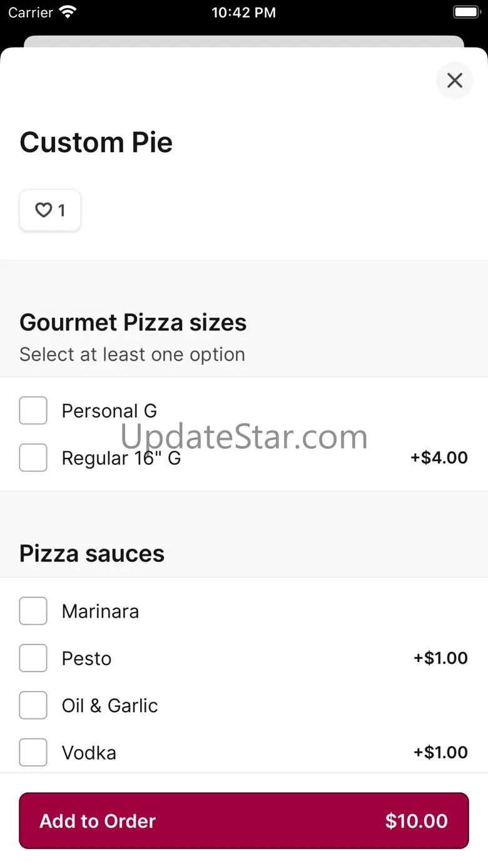Select the Regular 16" G size checkbox
Screen dimensions: 488x868
tap(33, 457)
